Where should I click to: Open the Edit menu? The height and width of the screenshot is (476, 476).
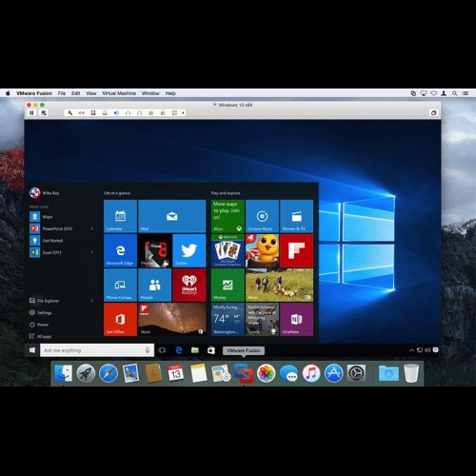point(75,93)
